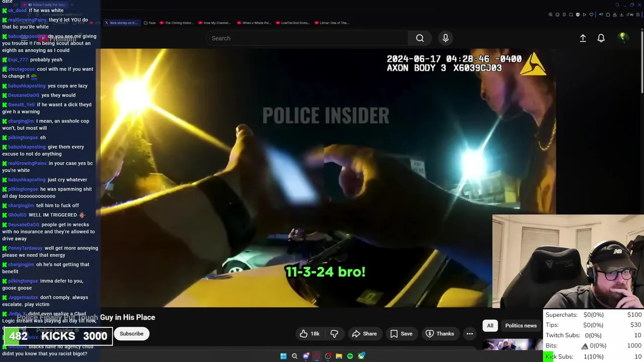This screenshot has width=644, height=362.
Task: Click the YouTube search magnifier button
Action: pyautogui.click(x=420, y=38)
